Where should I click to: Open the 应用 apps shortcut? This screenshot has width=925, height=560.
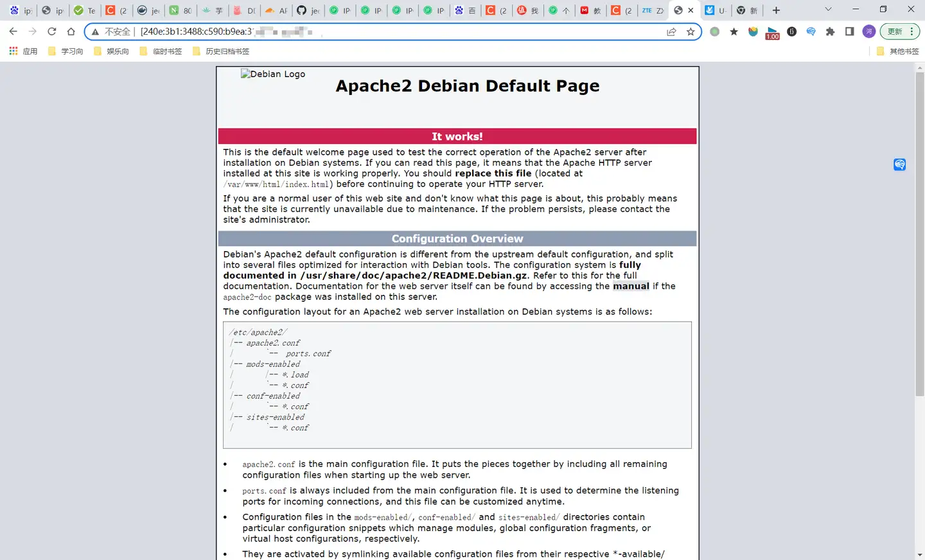click(24, 51)
